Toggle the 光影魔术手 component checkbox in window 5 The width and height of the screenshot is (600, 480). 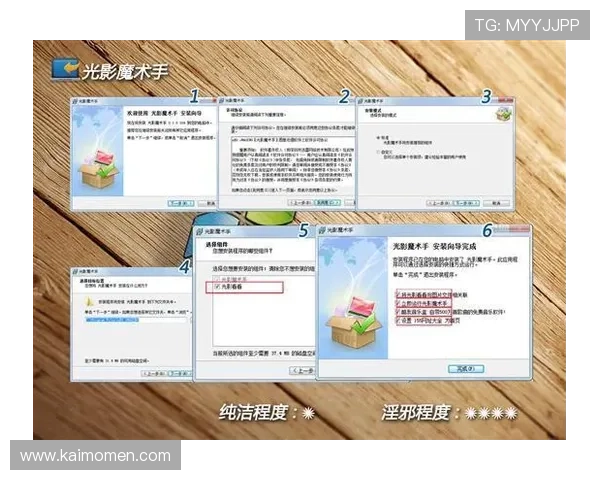point(217,279)
